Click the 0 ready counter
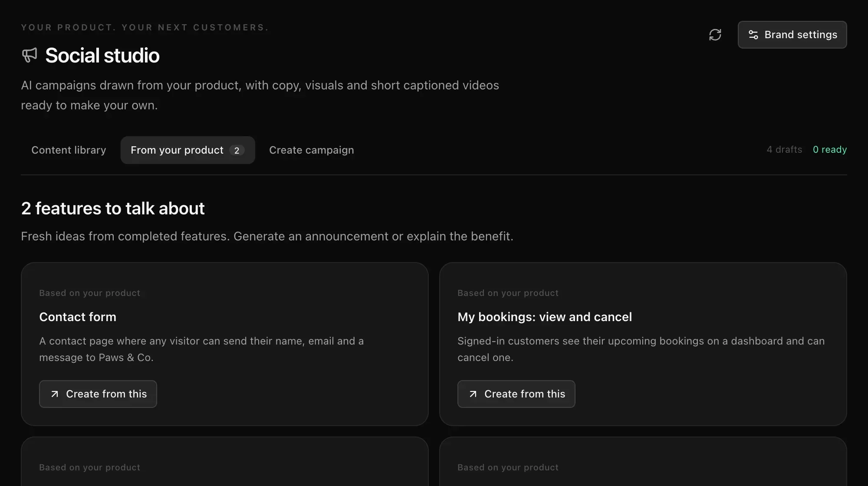This screenshot has height=486, width=868. coord(829,150)
